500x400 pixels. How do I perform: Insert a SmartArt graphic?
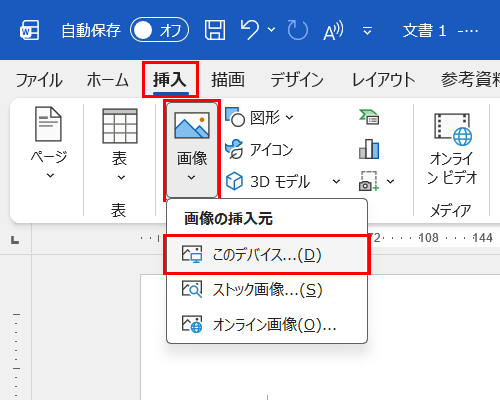pos(369,117)
